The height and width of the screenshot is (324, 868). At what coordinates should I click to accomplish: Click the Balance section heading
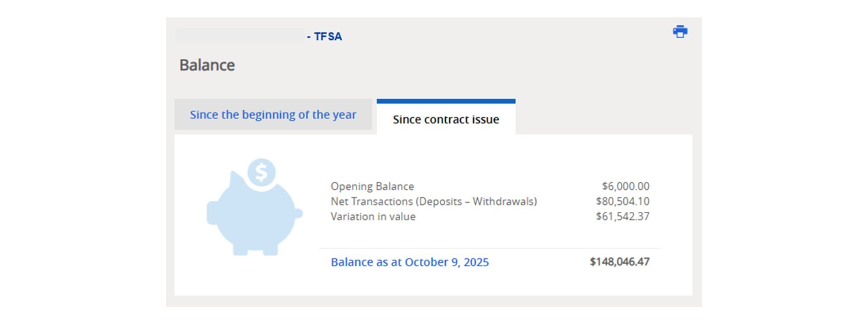tap(207, 65)
